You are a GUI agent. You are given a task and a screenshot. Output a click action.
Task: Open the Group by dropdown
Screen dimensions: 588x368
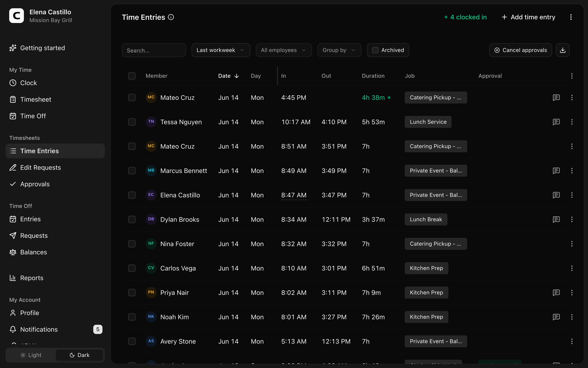pyautogui.click(x=339, y=50)
